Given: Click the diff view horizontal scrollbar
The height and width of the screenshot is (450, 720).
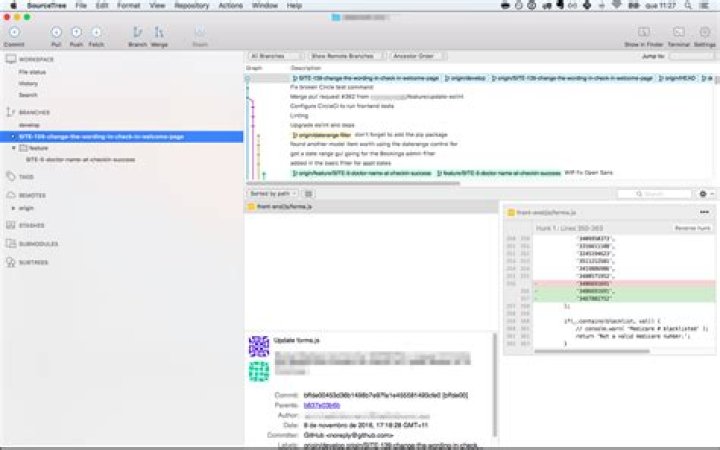Looking at the screenshot, I should click(x=592, y=352).
